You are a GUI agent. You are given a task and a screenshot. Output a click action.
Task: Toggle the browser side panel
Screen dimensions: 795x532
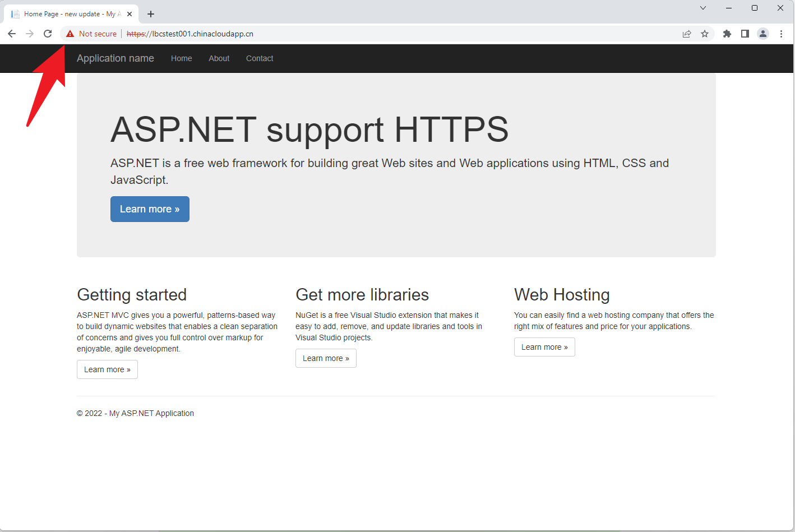(x=745, y=34)
